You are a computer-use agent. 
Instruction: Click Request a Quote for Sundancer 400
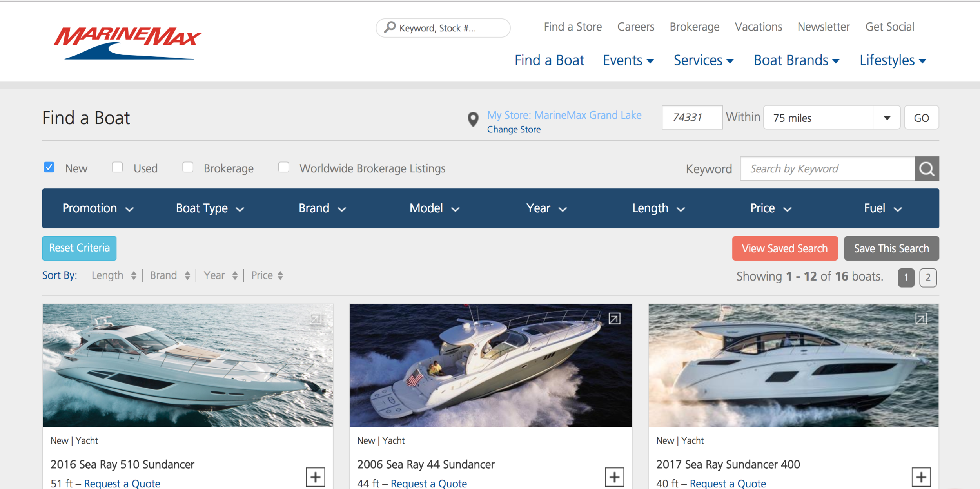[x=728, y=484]
